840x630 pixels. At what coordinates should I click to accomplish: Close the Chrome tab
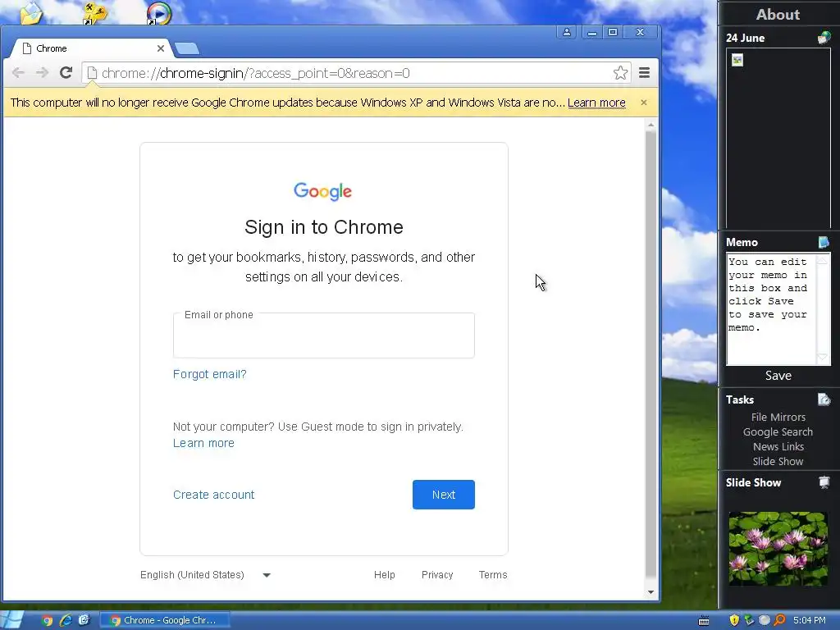click(x=161, y=48)
